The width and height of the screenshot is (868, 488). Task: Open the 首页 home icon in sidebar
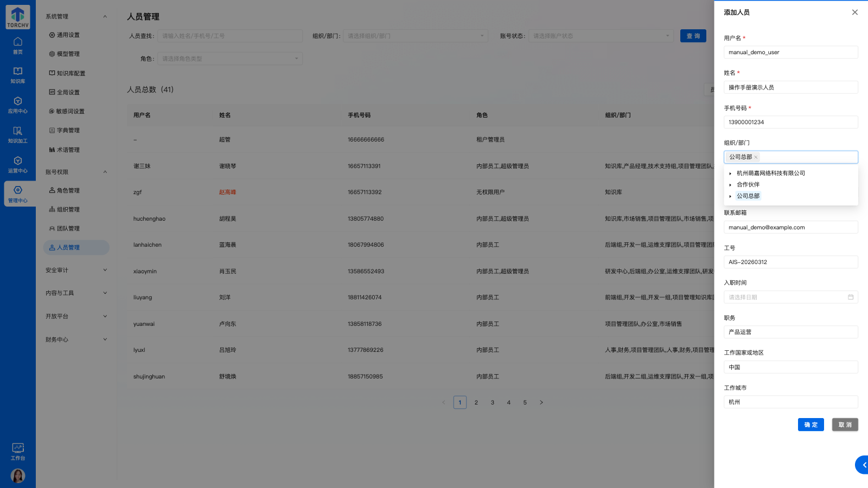(18, 46)
